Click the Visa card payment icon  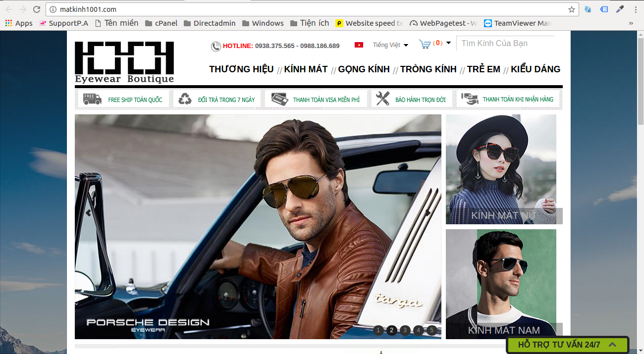tap(280, 99)
